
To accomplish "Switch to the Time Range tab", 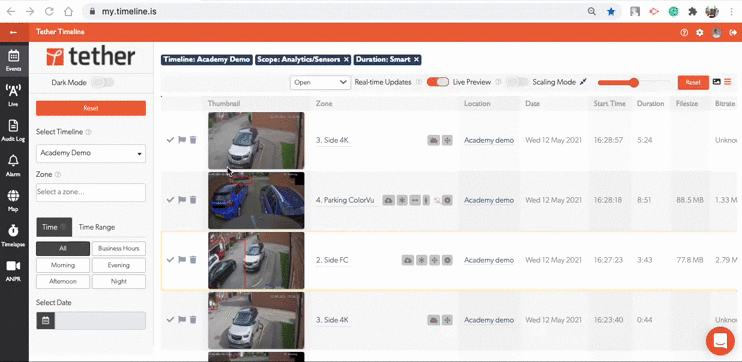I will tap(97, 227).
